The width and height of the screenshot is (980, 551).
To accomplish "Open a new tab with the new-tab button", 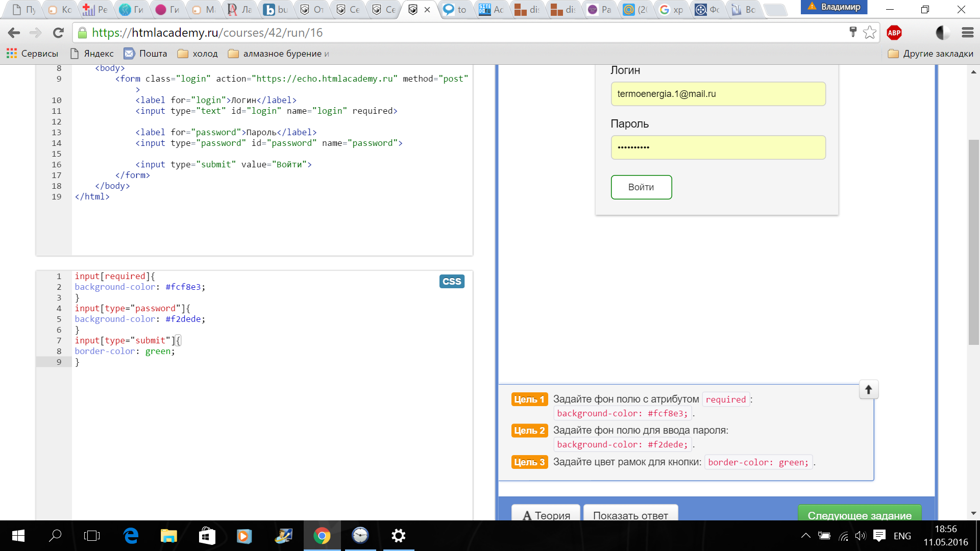I will pyautogui.click(x=776, y=10).
